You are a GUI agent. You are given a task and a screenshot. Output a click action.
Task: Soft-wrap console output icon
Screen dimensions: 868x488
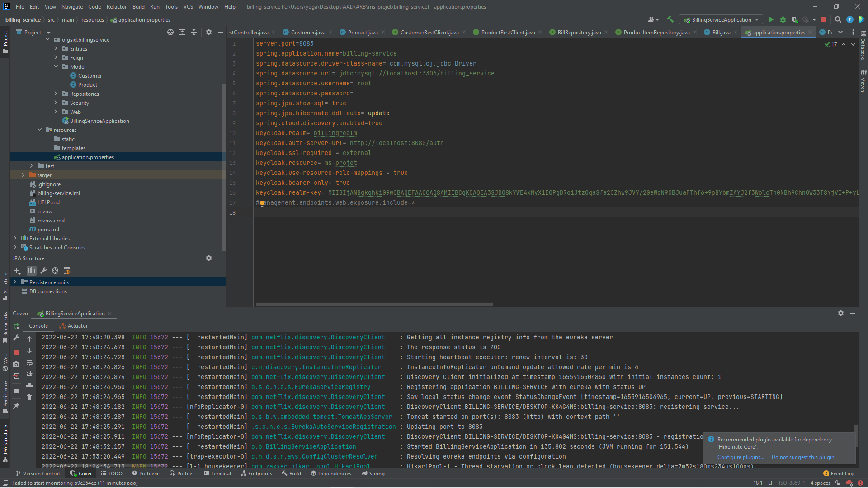coord(29,363)
